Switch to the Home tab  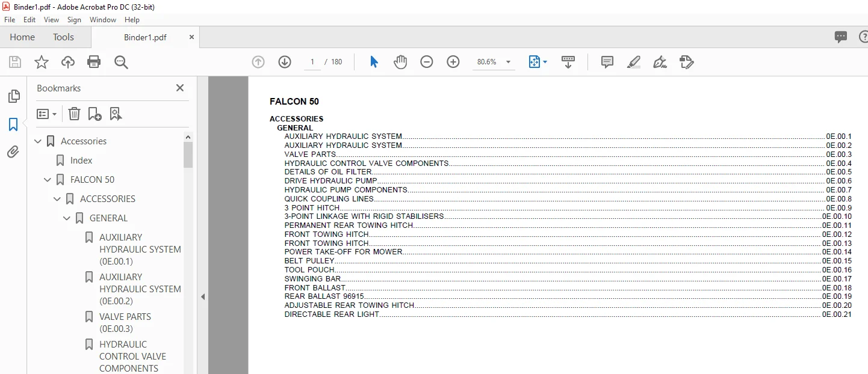click(x=22, y=37)
